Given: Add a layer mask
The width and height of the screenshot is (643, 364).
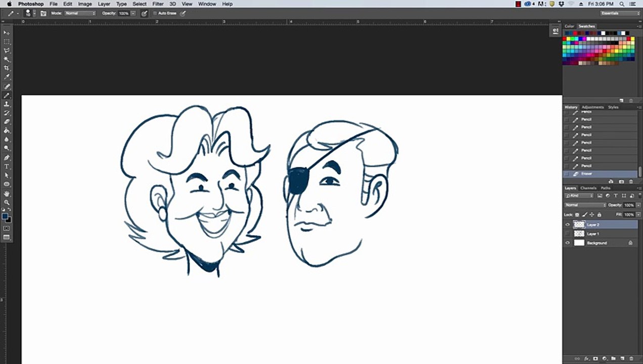Looking at the screenshot, I should pos(595,358).
